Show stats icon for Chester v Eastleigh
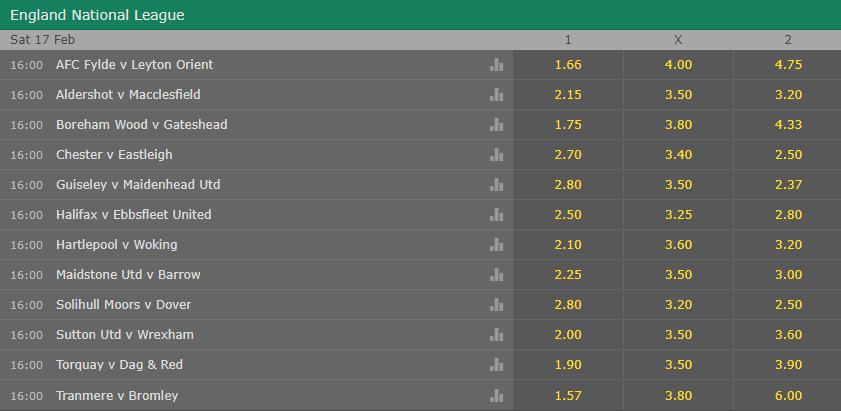The height and width of the screenshot is (411, 841). (x=496, y=155)
